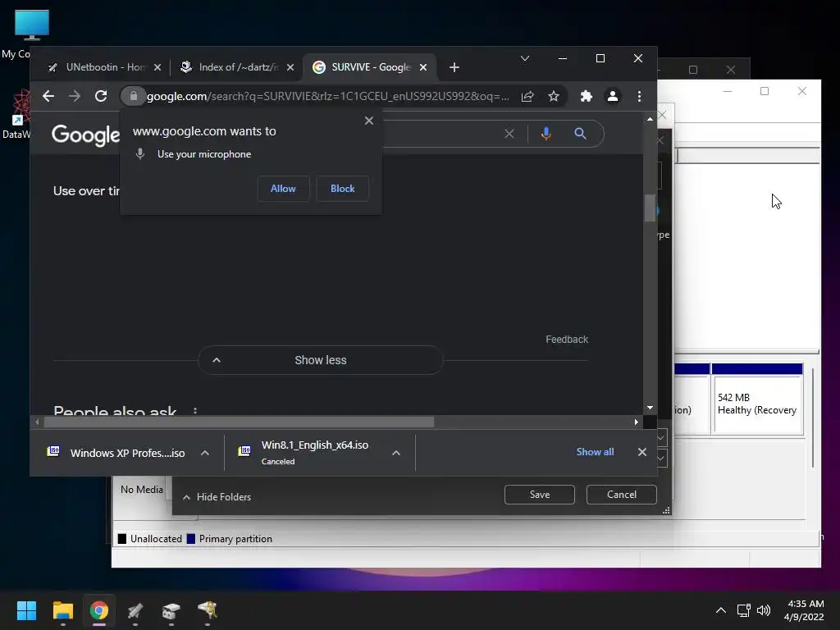Click the page scroll down arrow

650,408
